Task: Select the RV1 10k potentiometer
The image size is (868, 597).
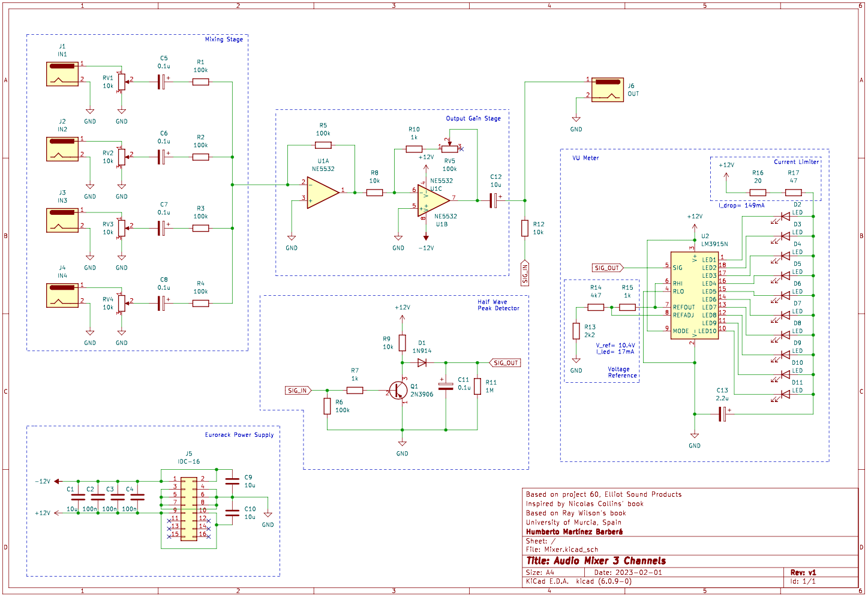Action: pos(121,82)
